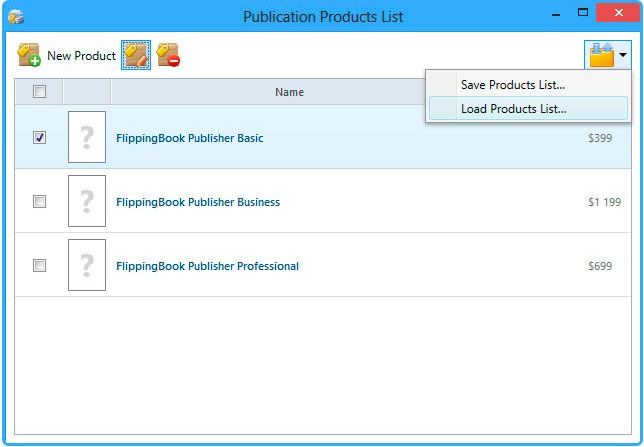Check the select-all checkbox in header

pos(39,92)
